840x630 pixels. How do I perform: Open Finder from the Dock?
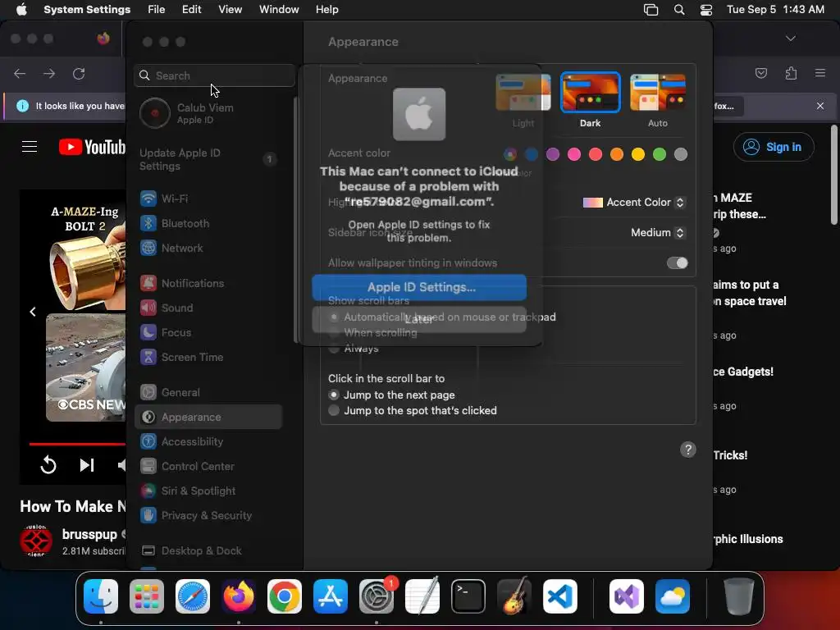coord(101,596)
